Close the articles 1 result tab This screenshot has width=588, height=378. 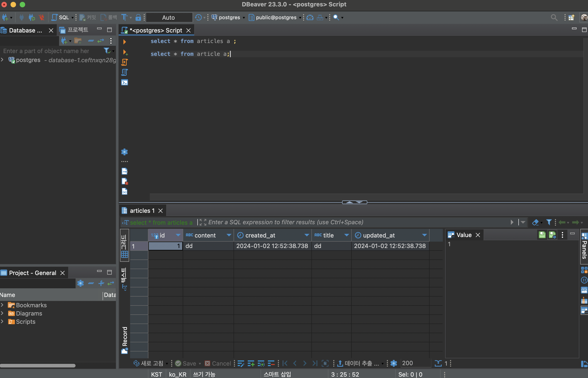(161, 211)
